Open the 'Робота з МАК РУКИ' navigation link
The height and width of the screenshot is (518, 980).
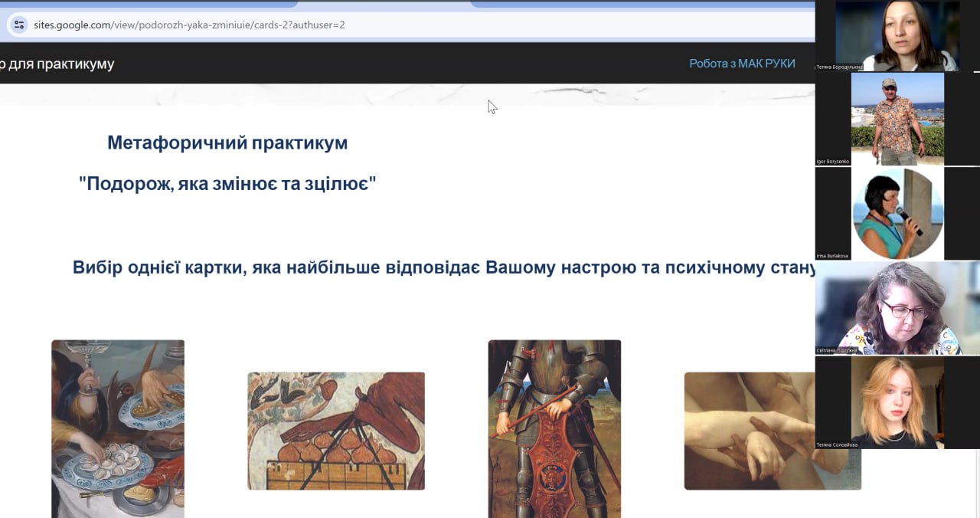[x=741, y=64]
